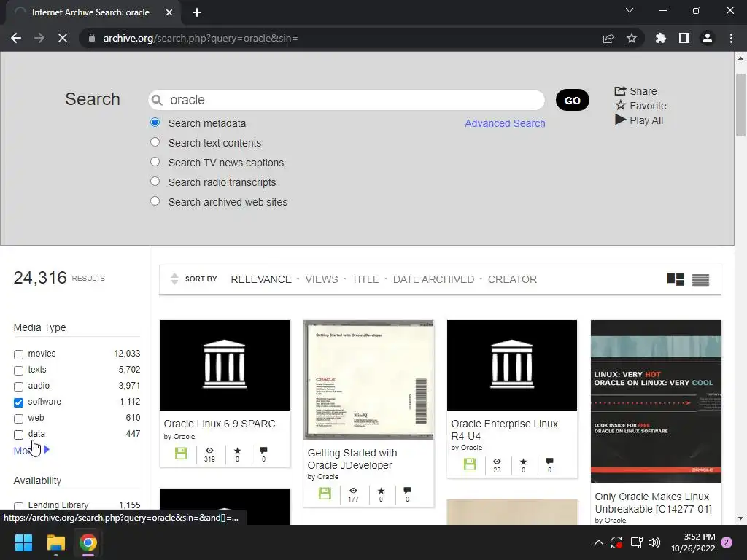Open a new browser tab
The height and width of the screenshot is (560, 747).
(197, 12)
